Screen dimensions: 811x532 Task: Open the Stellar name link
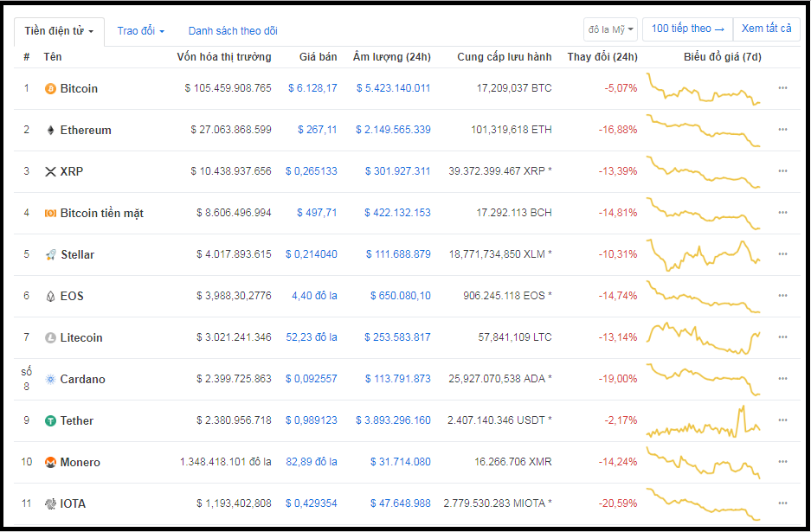coord(78,255)
